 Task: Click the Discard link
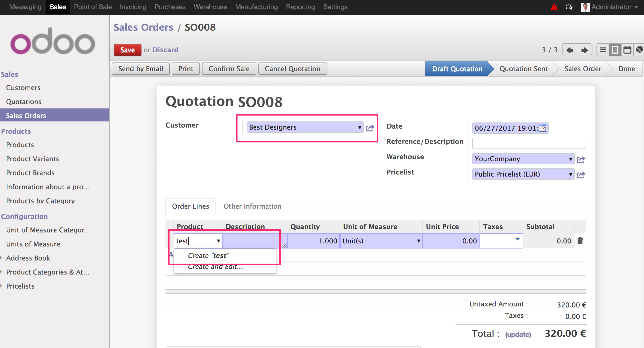[165, 50]
